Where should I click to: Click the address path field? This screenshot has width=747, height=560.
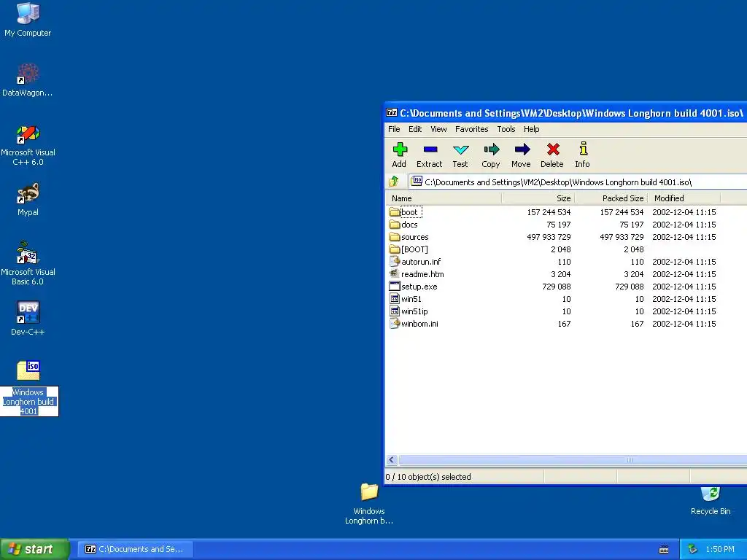pos(578,182)
